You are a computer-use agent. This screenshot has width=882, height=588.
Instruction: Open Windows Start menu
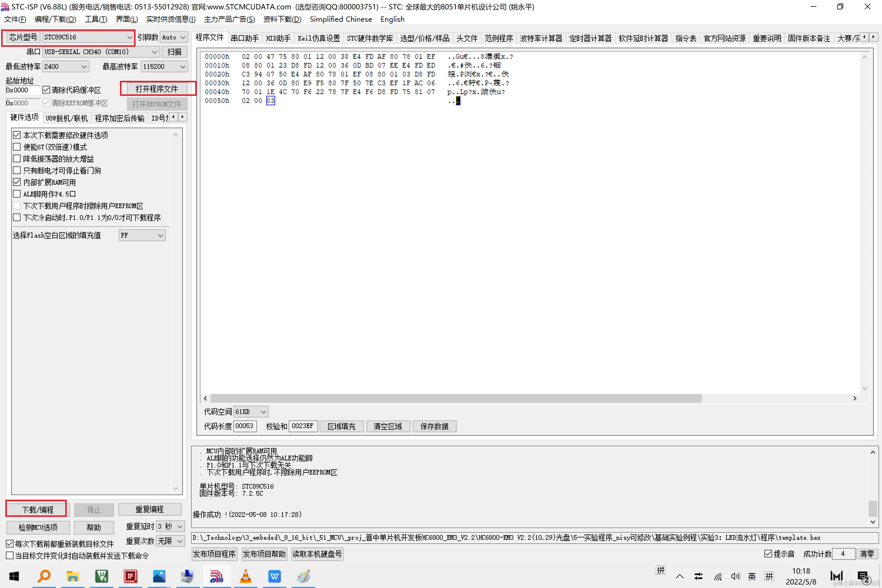click(x=14, y=576)
